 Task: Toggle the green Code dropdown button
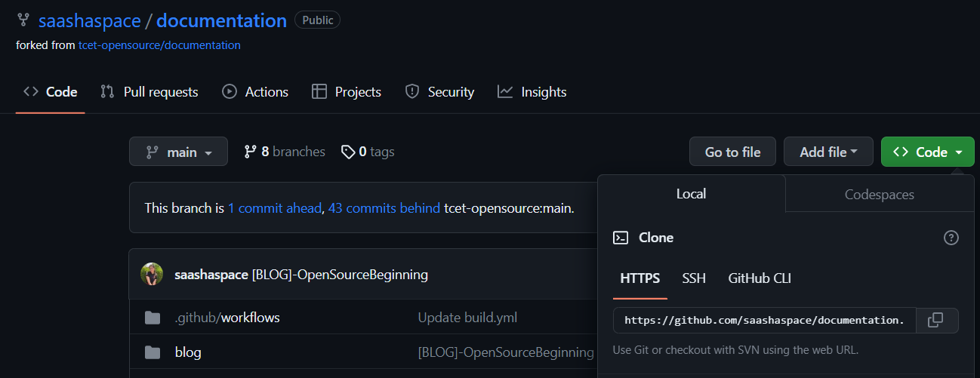[x=928, y=152]
